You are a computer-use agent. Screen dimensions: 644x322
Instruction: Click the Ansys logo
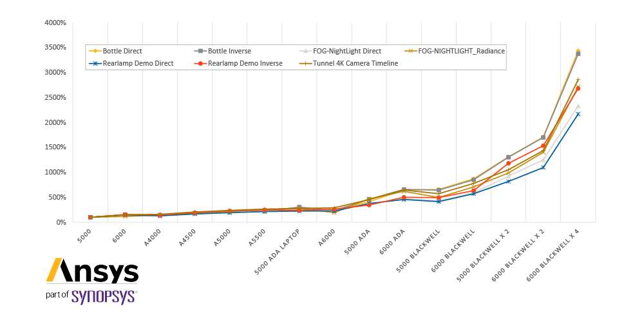92,270
